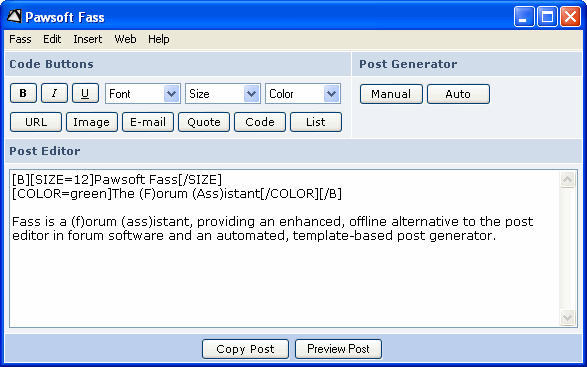
Task: Insert a Quote tag
Action: coord(204,122)
